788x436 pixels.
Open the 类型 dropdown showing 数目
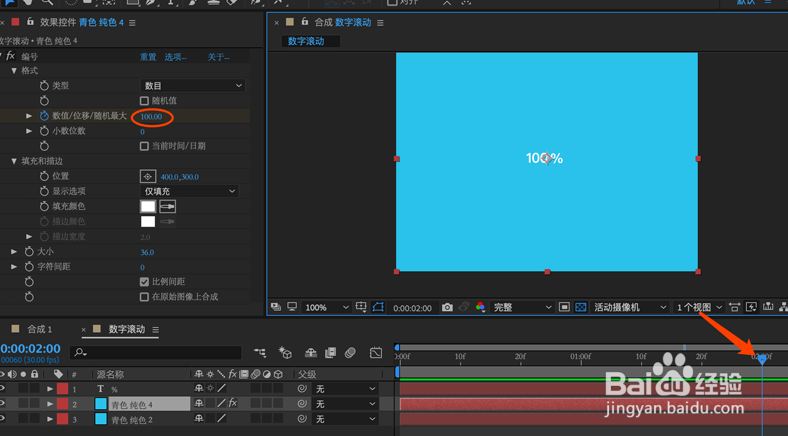point(192,86)
